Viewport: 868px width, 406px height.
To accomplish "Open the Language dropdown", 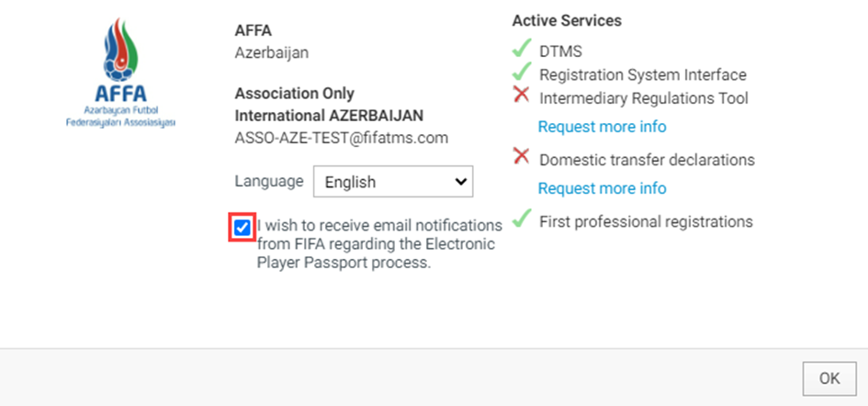I will 393,181.
